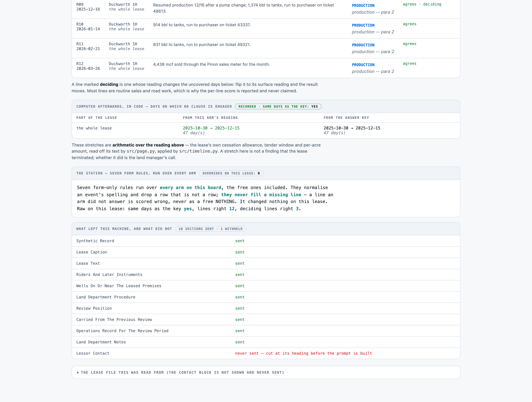
Task: Click the PRODUCTION tag on row R12
Action: (x=363, y=65)
